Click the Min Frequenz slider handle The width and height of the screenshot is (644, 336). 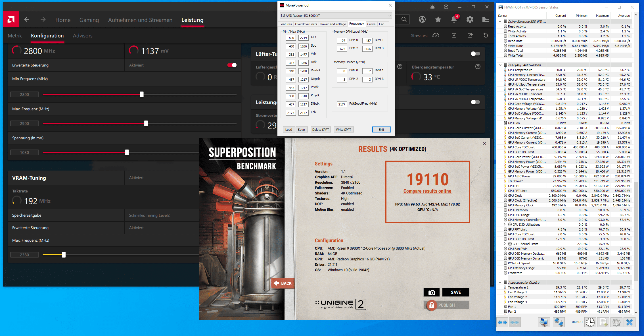142,94
